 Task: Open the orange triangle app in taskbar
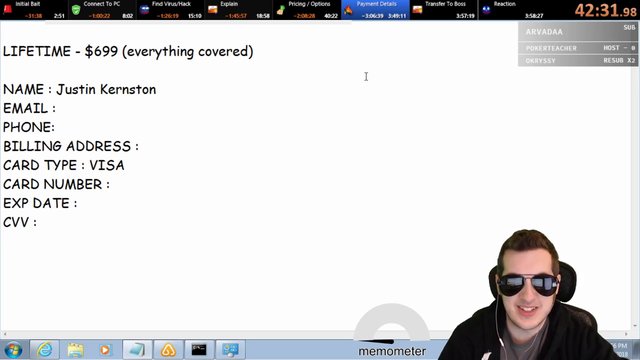[x=168, y=350]
